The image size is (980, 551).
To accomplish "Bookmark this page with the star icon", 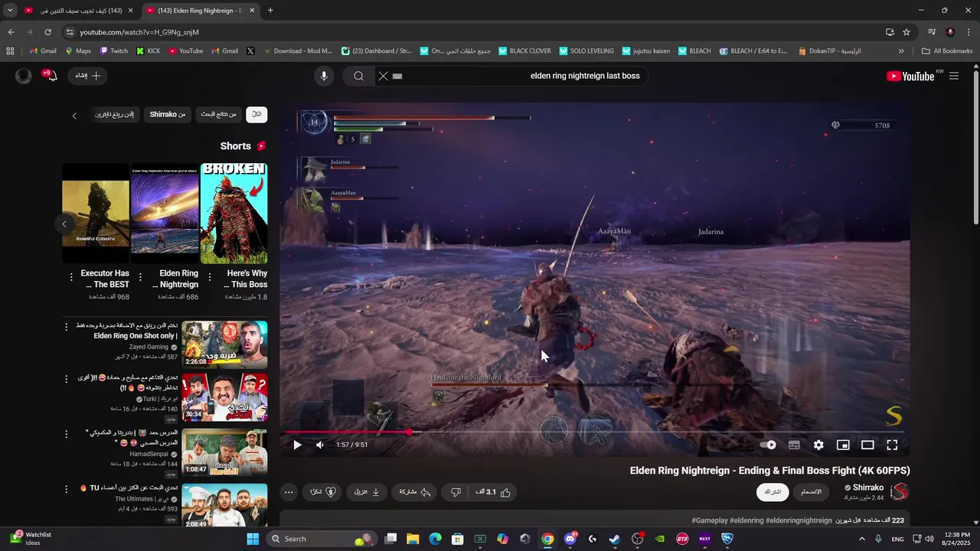I will coord(906,32).
